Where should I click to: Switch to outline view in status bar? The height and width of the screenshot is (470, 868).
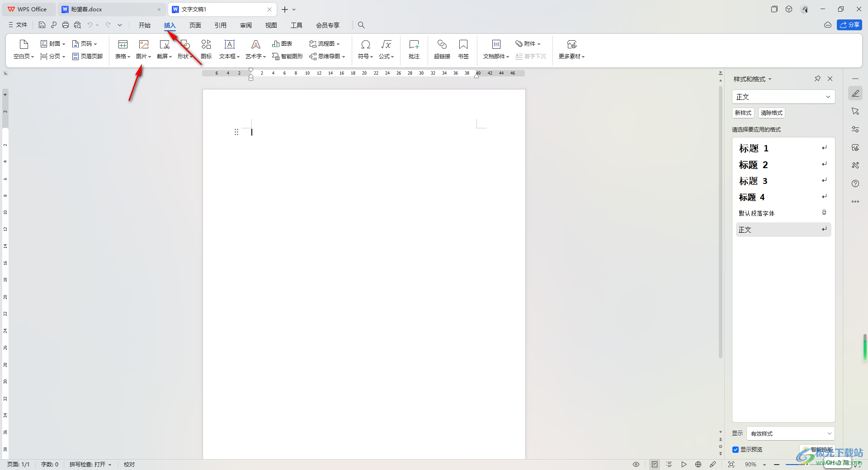pos(669,464)
